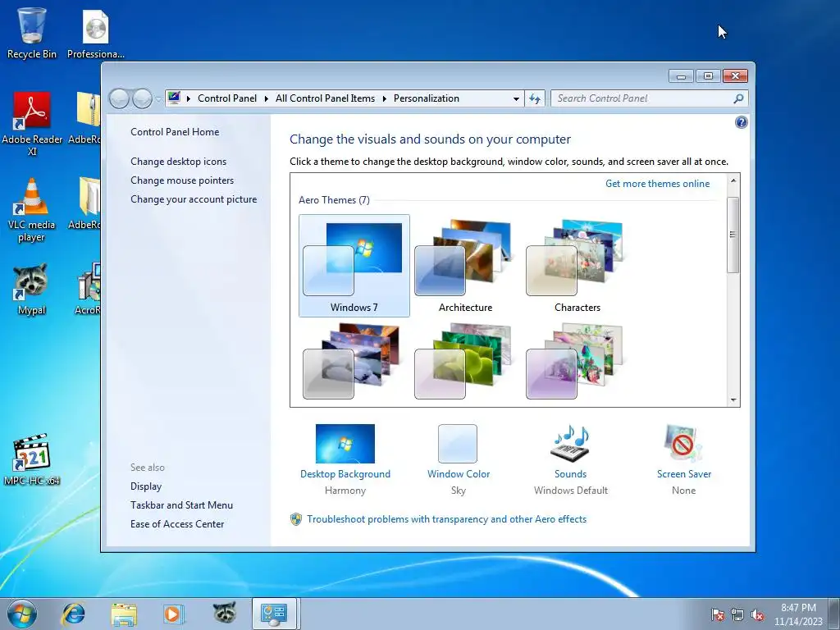Select the Architecture theme
The width and height of the screenshot is (840, 630).
coord(466,266)
